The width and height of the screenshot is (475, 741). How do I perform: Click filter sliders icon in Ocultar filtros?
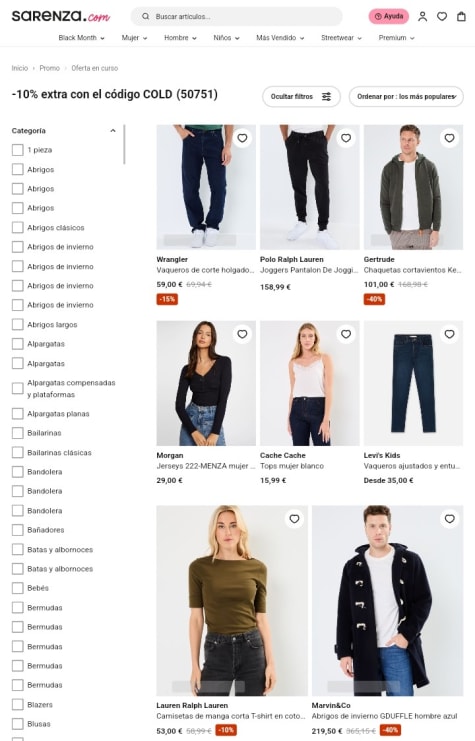[327, 96]
